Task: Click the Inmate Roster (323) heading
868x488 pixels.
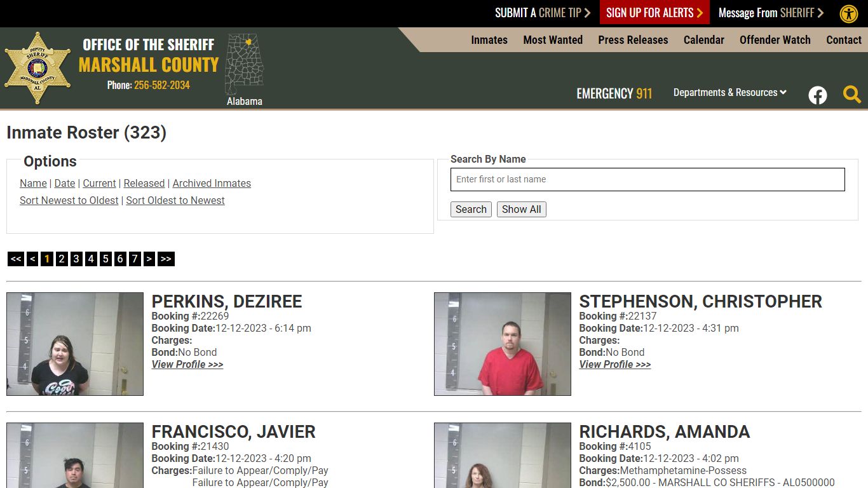Action: tap(86, 132)
